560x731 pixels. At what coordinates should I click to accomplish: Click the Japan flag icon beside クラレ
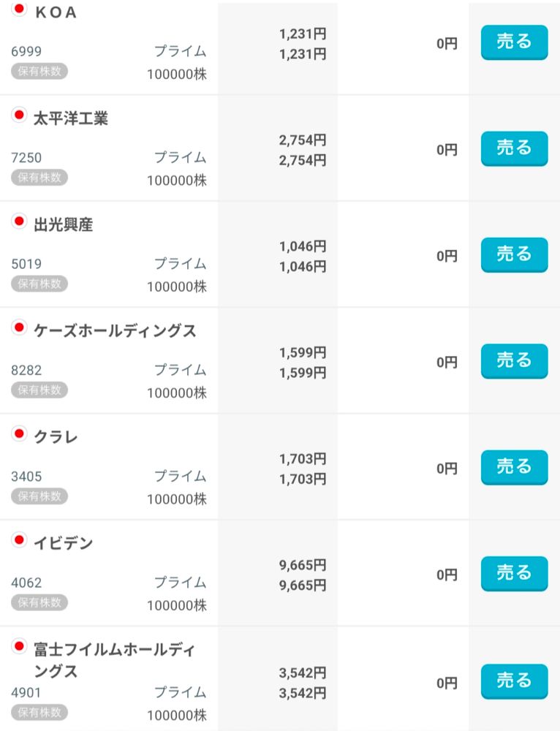coord(19,434)
